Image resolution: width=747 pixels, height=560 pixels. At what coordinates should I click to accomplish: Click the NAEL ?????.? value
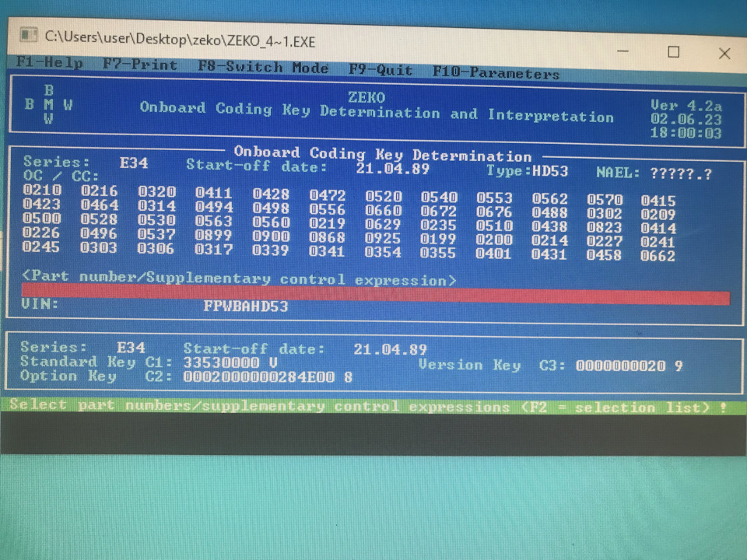681,173
